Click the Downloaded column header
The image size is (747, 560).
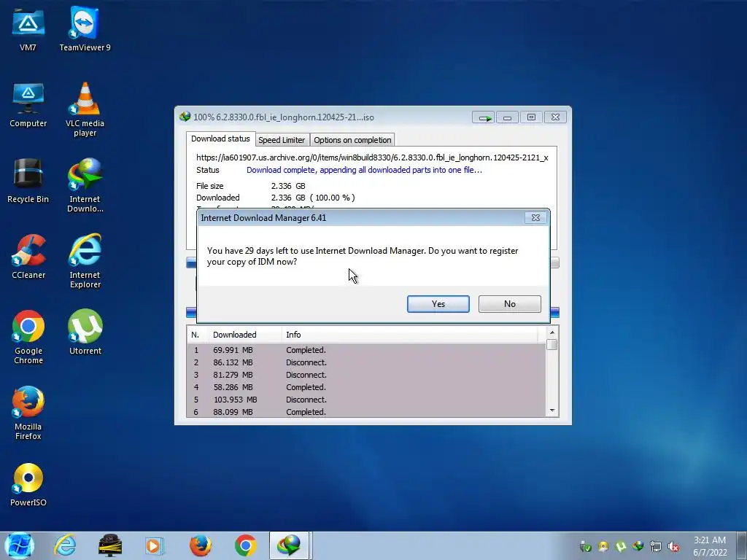245,335
